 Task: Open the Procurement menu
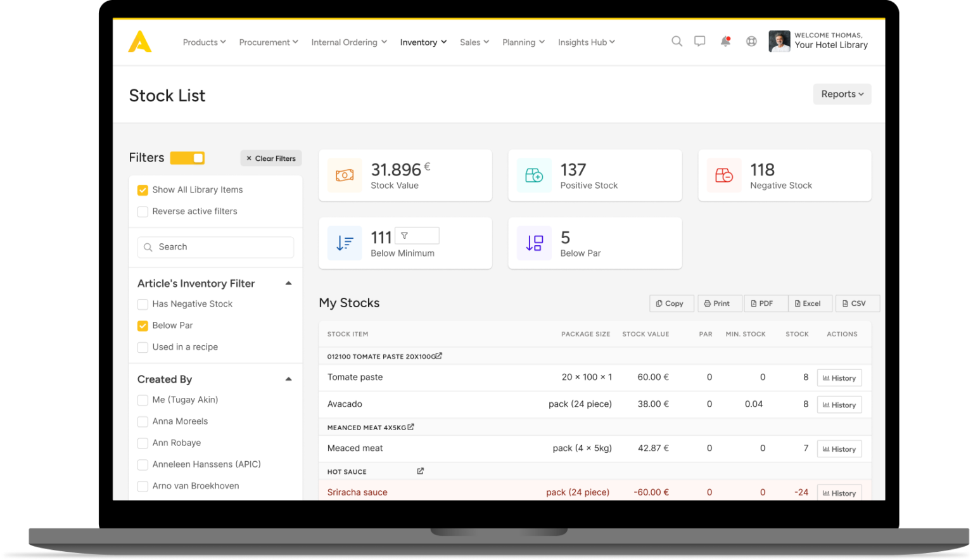[268, 42]
